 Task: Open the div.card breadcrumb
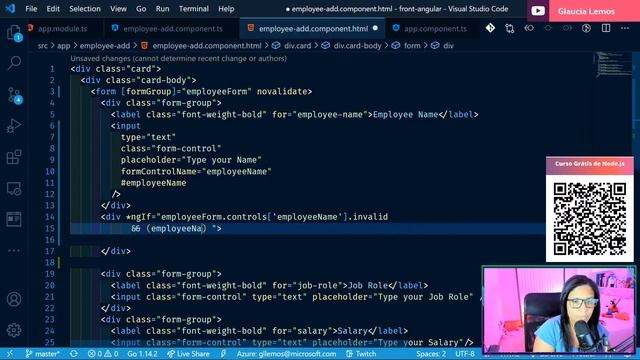point(297,46)
